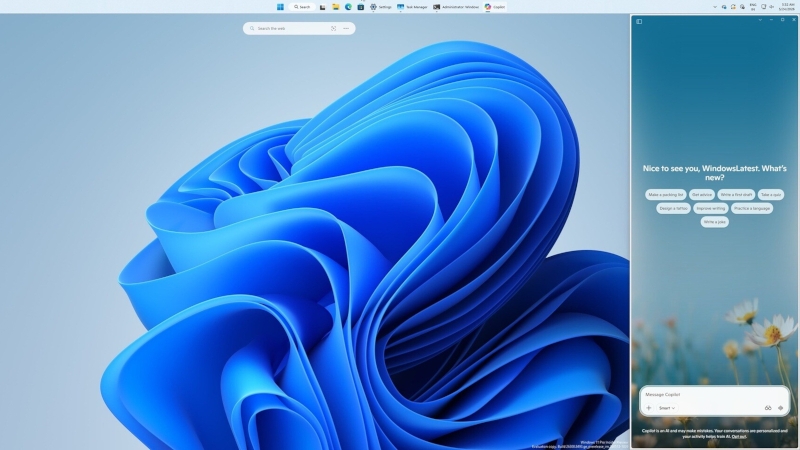Click the first tray icon after the hidden-icons chevron
This screenshot has height=450, width=800.
point(724,7)
